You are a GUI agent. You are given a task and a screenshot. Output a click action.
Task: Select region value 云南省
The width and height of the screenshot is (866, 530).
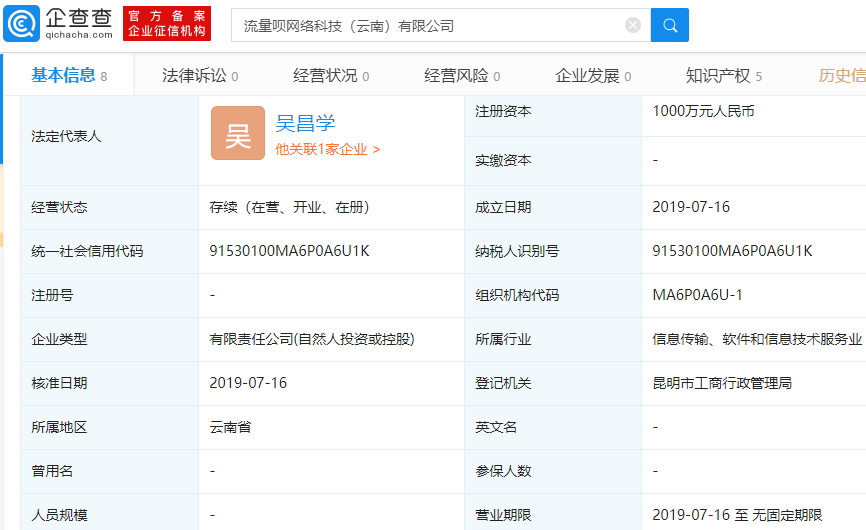230,427
